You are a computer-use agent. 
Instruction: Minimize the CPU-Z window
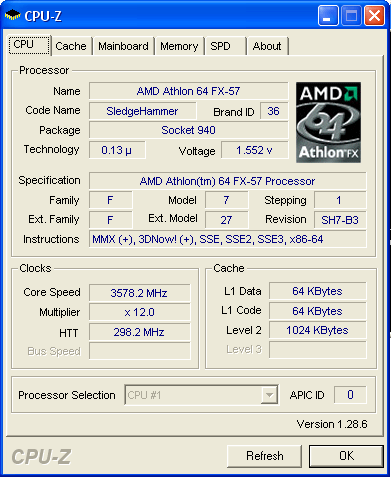pos(328,15)
